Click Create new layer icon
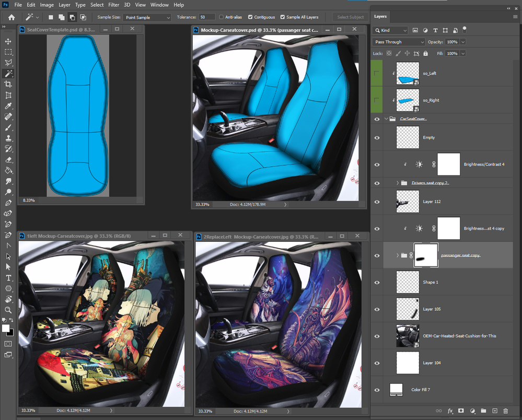The image size is (522, 420). (495, 411)
